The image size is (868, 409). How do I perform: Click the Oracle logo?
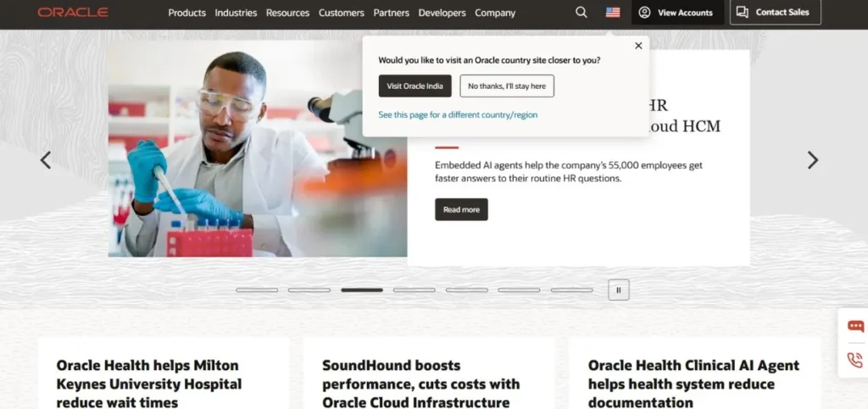pyautogui.click(x=73, y=12)
